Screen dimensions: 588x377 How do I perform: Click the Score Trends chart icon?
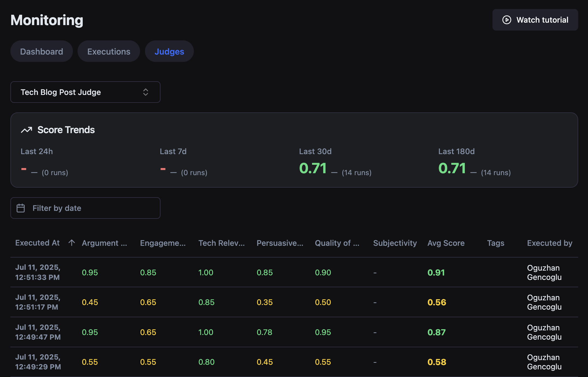pos(26,130)
